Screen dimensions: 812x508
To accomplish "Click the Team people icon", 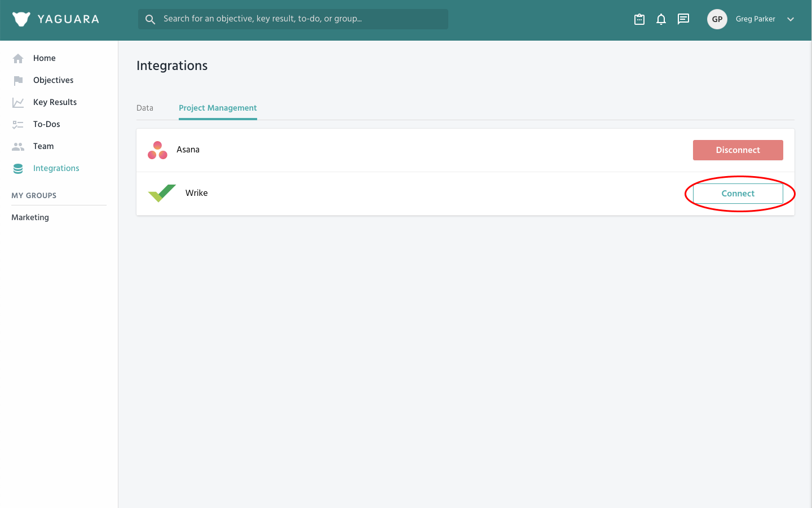I will (x=18, y=146).
